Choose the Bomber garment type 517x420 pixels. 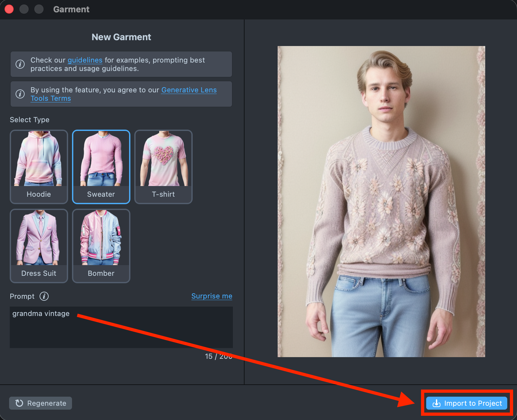(x=101, y=246)
